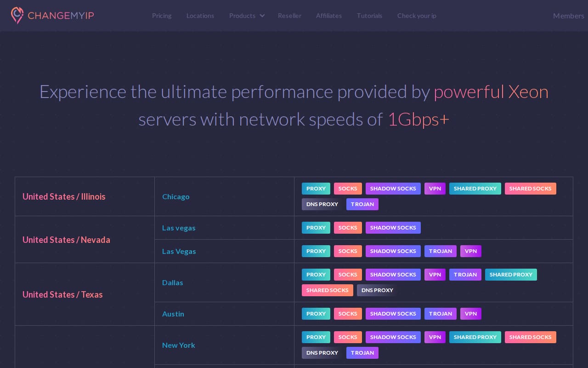
Task: Click the VPN badge in Chicago row
Action: tap(435, 189)
